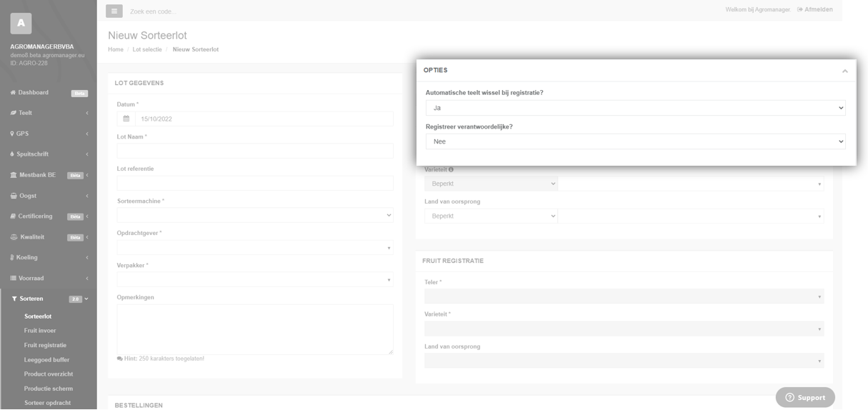Expand the Teelt sidebar menu
The width and height of the screenshot is (868, 410).
[x=48, y=113]
